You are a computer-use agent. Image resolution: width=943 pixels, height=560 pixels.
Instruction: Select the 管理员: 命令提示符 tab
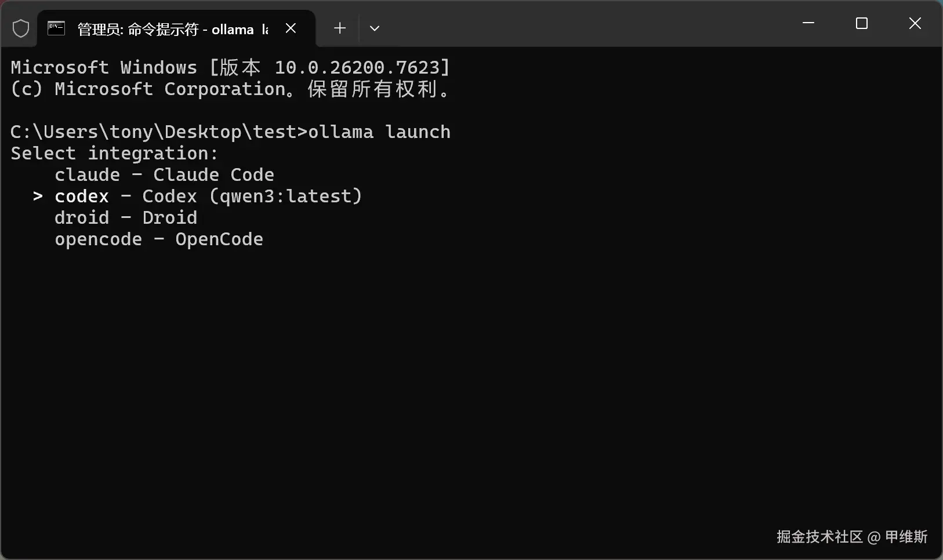168,29
